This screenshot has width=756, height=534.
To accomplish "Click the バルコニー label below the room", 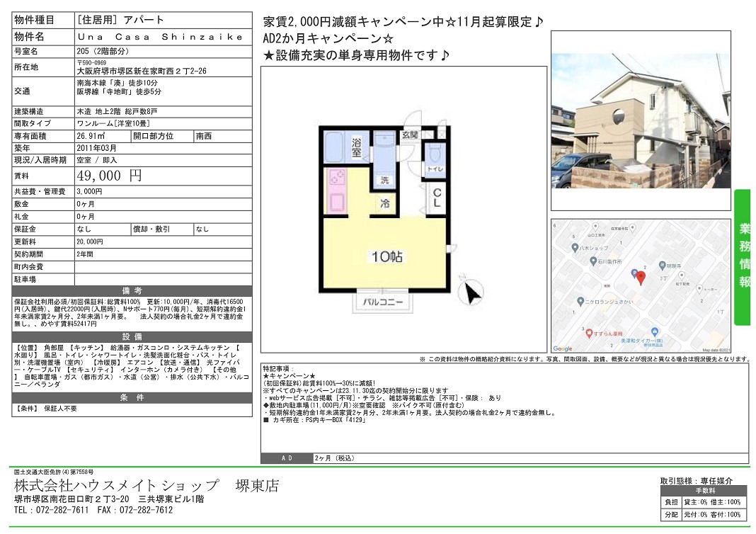I will [383, 302].
